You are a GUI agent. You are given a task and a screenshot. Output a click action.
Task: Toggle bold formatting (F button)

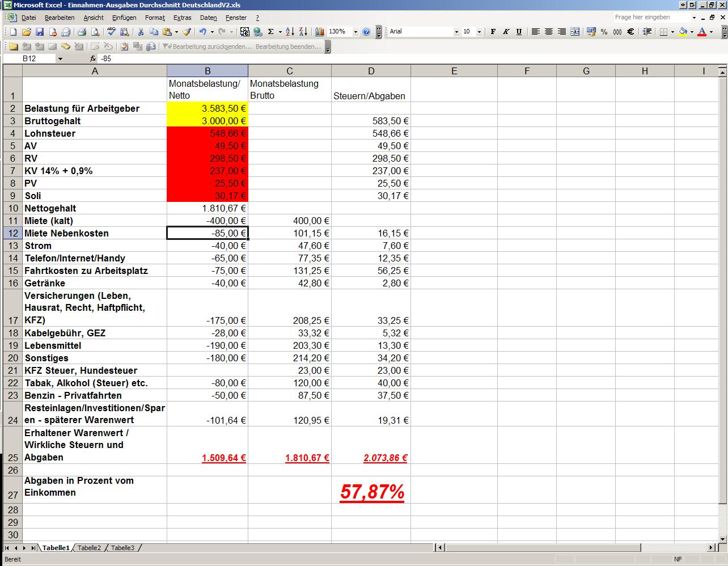493,32
